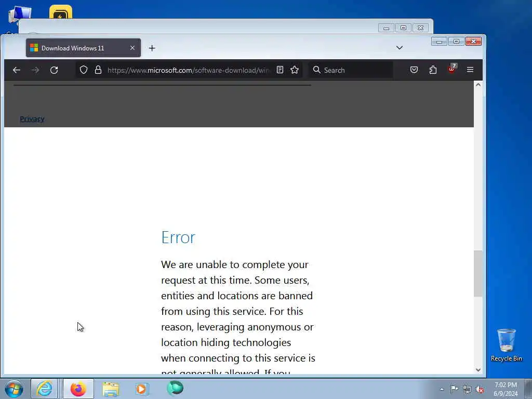Minimize the Firefox window
This screenshot has height=399, width=532.
point(439,42)
